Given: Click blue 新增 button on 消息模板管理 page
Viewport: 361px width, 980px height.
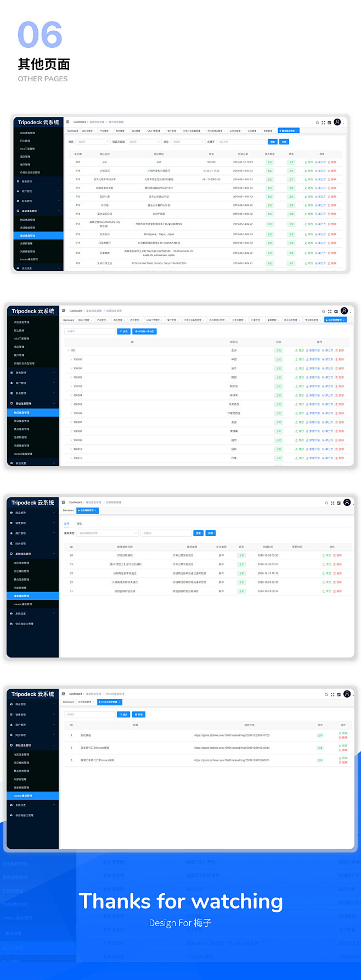Looking at the screenshot, I should point(211,533).
